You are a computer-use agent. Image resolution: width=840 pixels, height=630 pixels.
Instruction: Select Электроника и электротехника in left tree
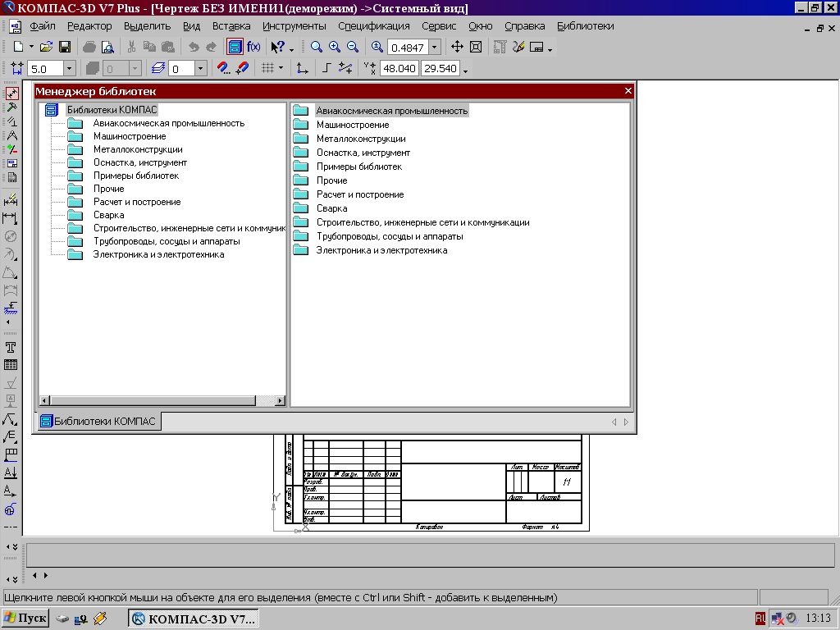(x=158, y=254)
